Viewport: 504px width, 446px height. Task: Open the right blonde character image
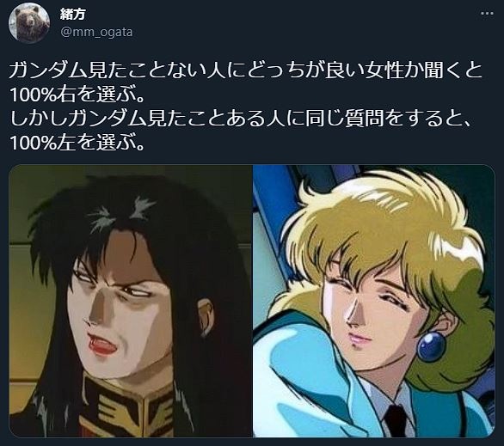coord(374,301)
